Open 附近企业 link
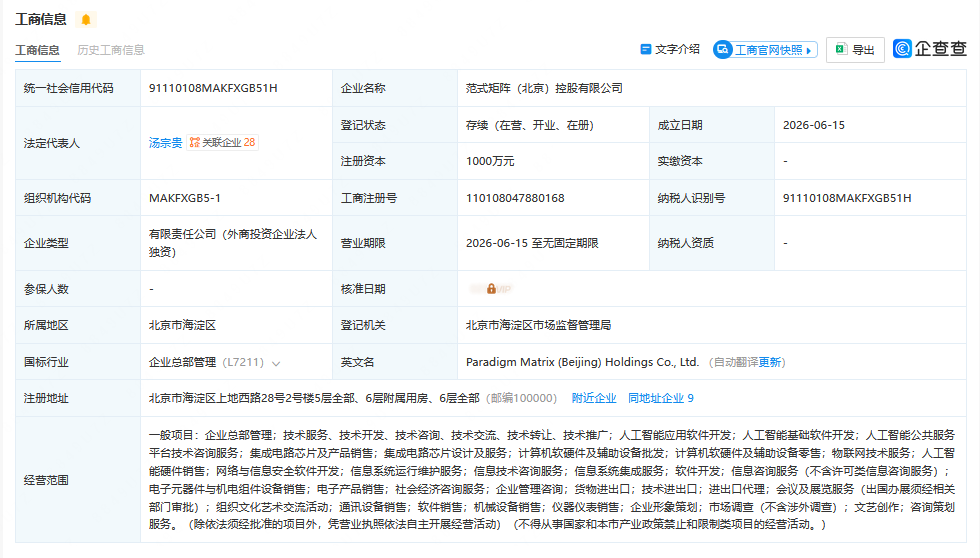The height and width of the screenshot is (558, 980). click(594, 398)
